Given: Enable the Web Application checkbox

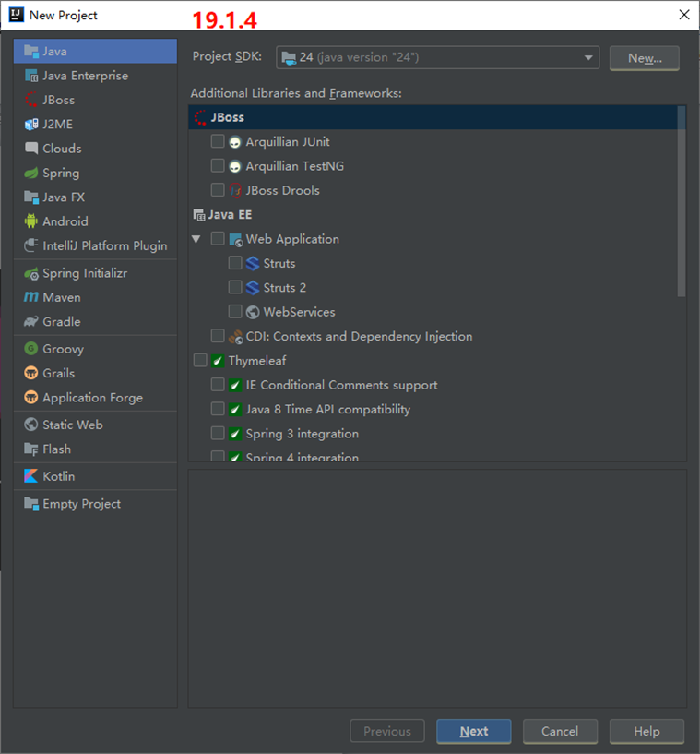Looking at the screenshot, I should point(218,238).
